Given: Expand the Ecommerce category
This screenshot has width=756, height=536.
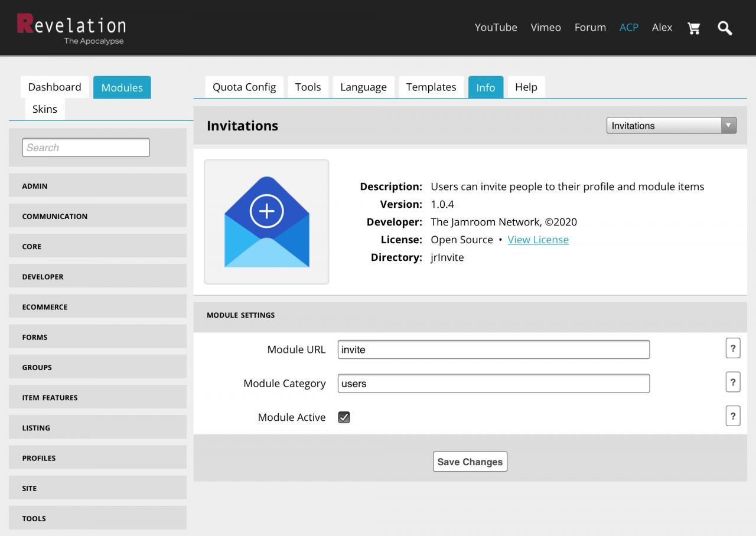Looking at the screenshot, I should [97, 307].
